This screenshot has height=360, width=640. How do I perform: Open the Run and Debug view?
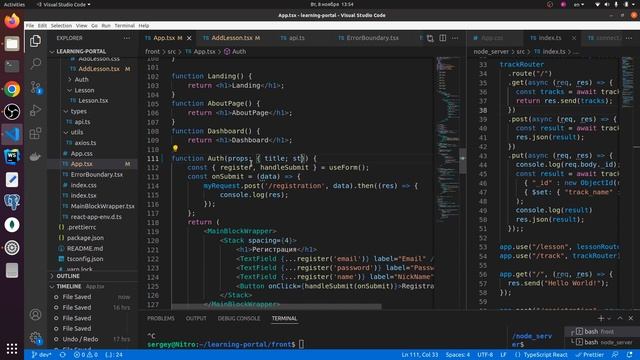[x=36, y=110]
